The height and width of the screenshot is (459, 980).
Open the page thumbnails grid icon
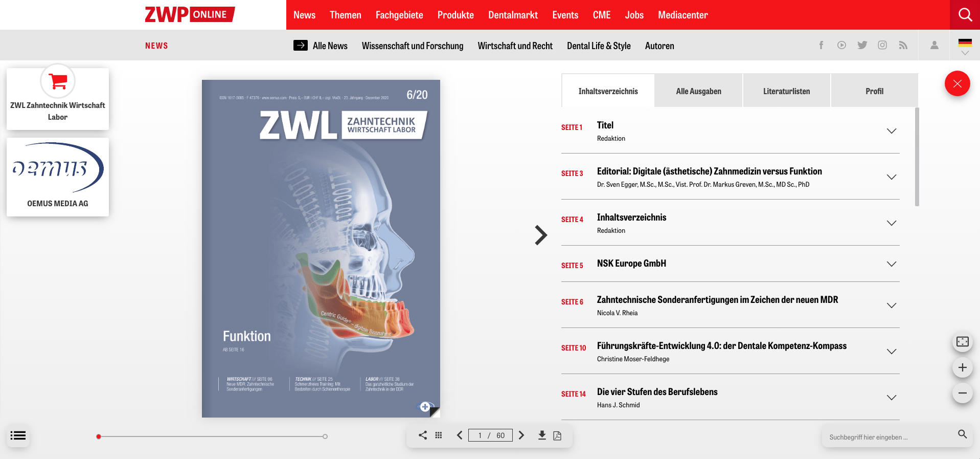click(x=439, y=435)
